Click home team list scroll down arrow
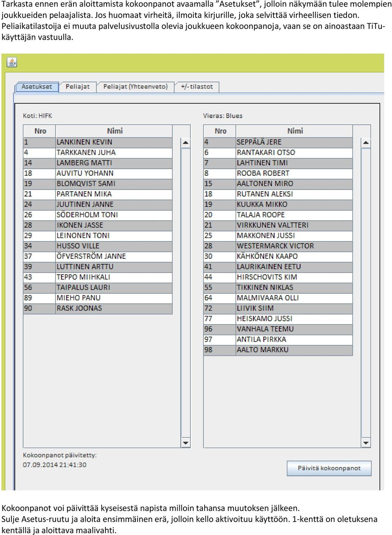Viewport: 392px width, 535px height. [186, 443]
